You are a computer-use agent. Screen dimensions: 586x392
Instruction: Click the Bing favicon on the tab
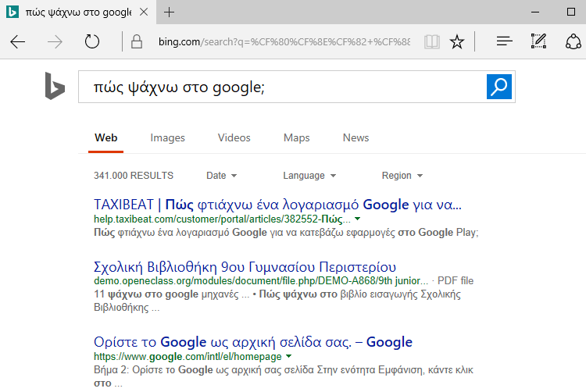click(x=13, y=12)
